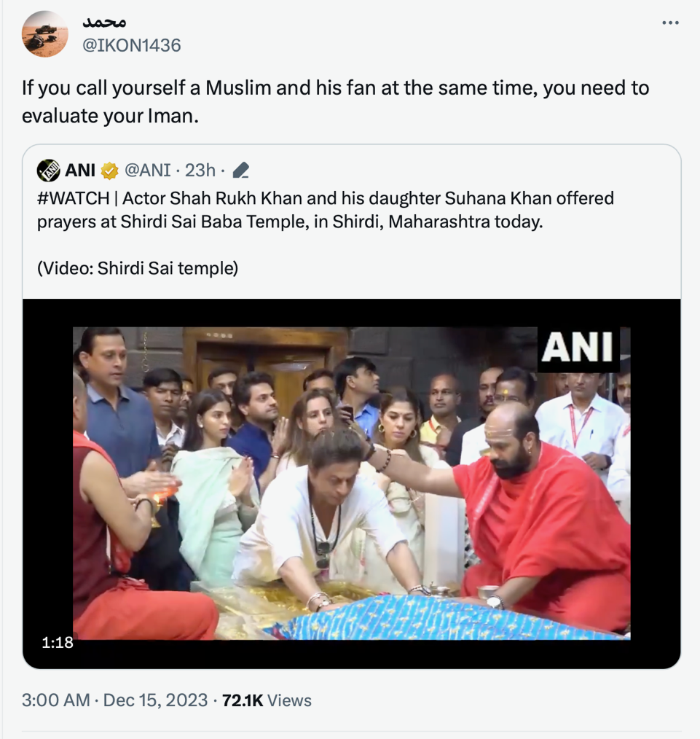Screen dimensions: 700x739
Task: Open the poster's profile avatar picture
Action: pyautogui.click(x=45, y=34)
